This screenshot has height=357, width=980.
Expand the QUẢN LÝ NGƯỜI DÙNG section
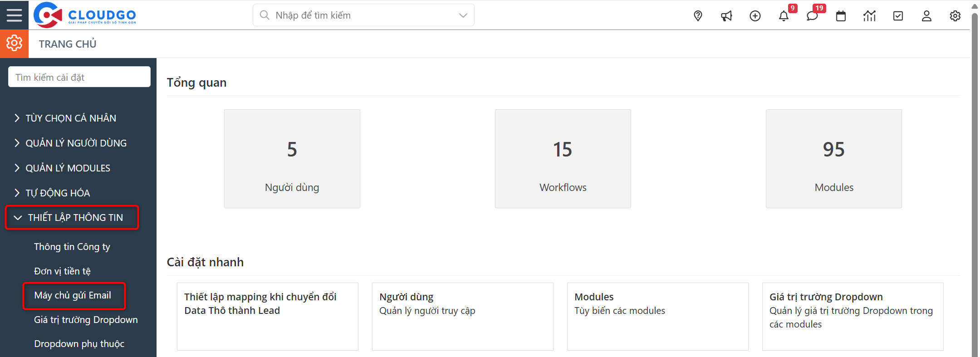coord(76,143)
